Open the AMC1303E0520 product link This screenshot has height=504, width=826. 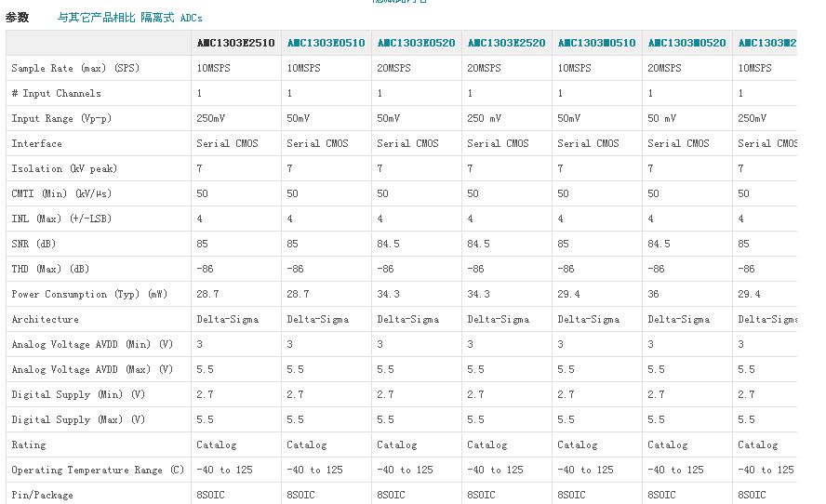415,43
